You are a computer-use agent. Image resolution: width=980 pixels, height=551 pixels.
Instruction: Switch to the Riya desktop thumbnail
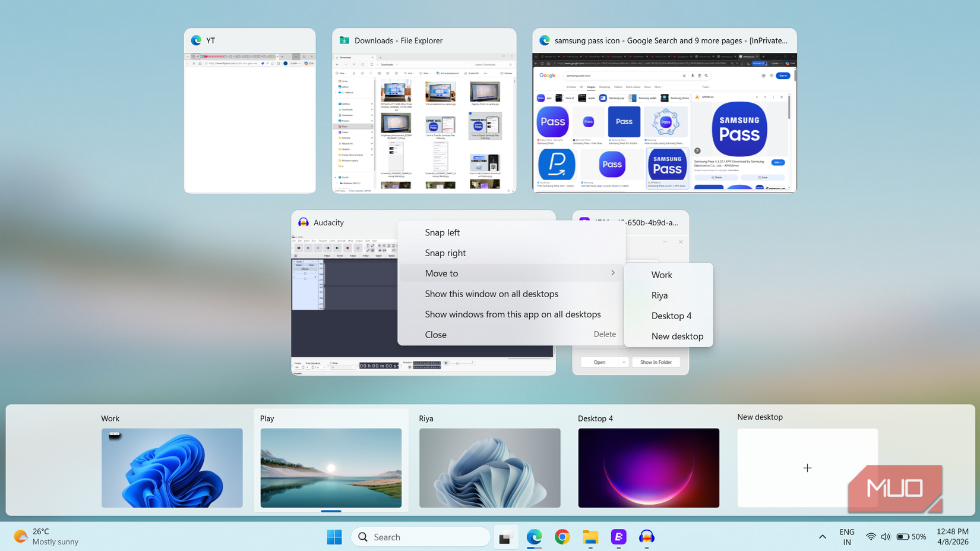(489, 468)
